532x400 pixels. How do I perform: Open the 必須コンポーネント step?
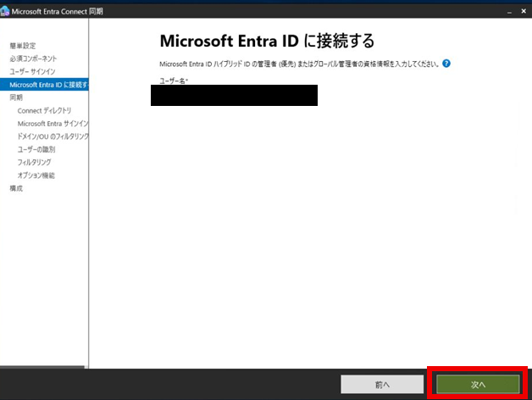pos(34,58)
